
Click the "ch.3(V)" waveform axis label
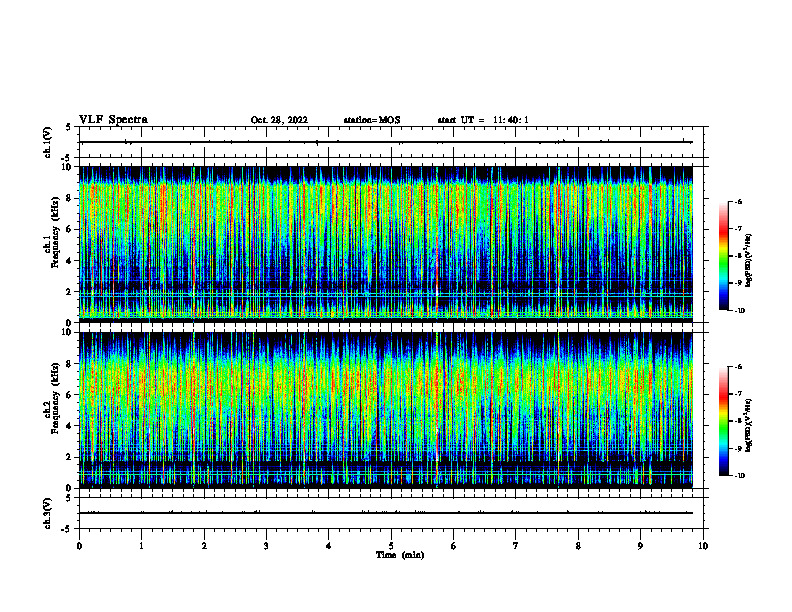pos(48,513)
